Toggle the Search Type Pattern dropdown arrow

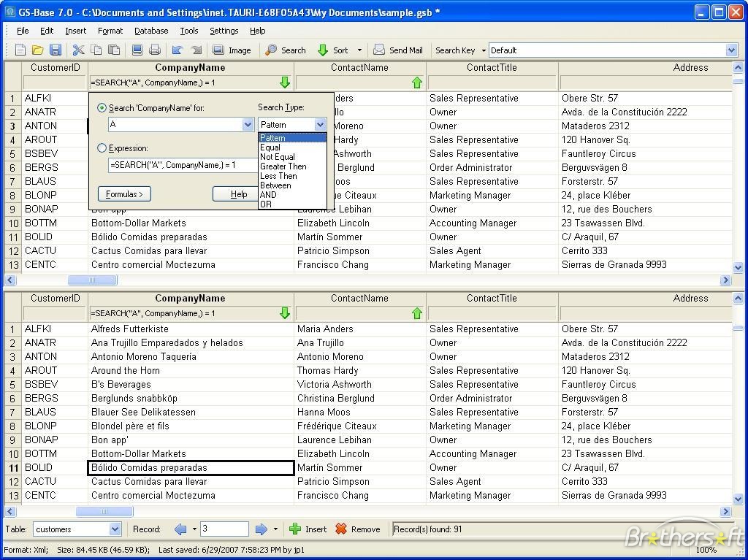(x=320, y=125)
